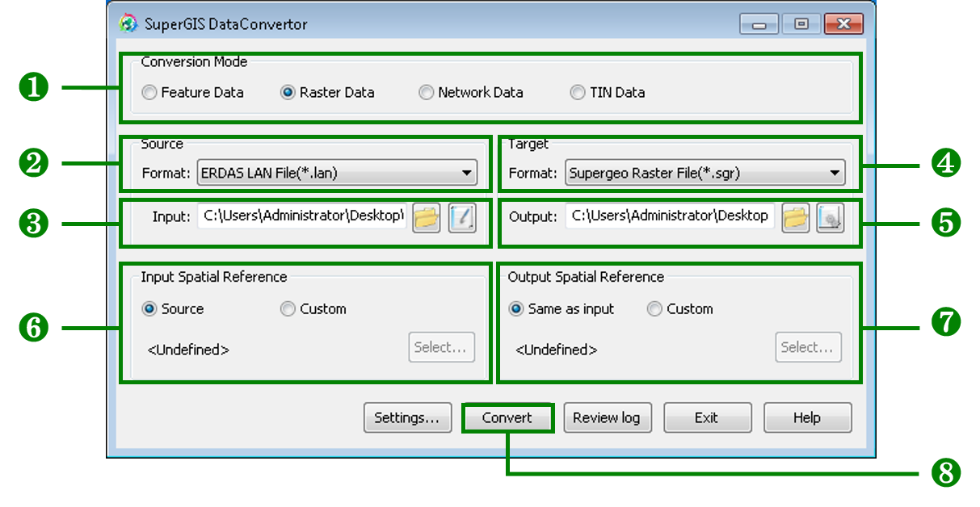This screenshot has height=507, width=980.
Task: Click the output file properties icon
Action: pos(830,217)
